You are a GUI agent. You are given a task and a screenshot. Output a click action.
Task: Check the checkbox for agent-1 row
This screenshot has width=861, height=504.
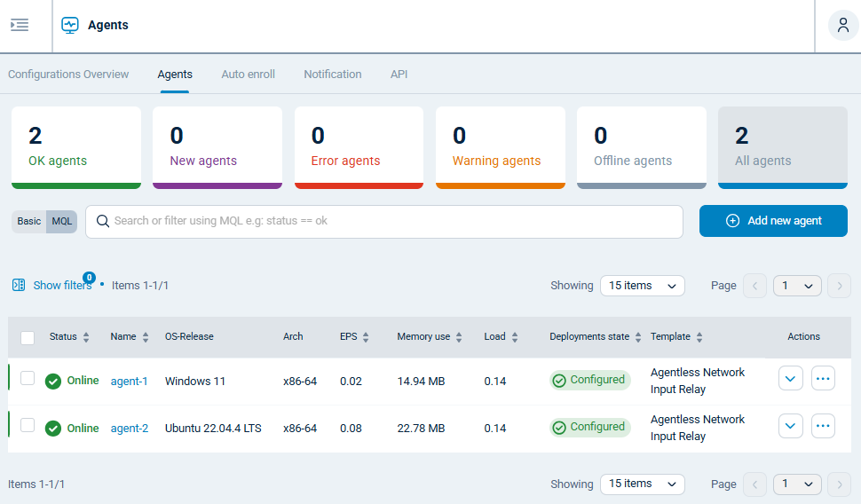(28, 379)
